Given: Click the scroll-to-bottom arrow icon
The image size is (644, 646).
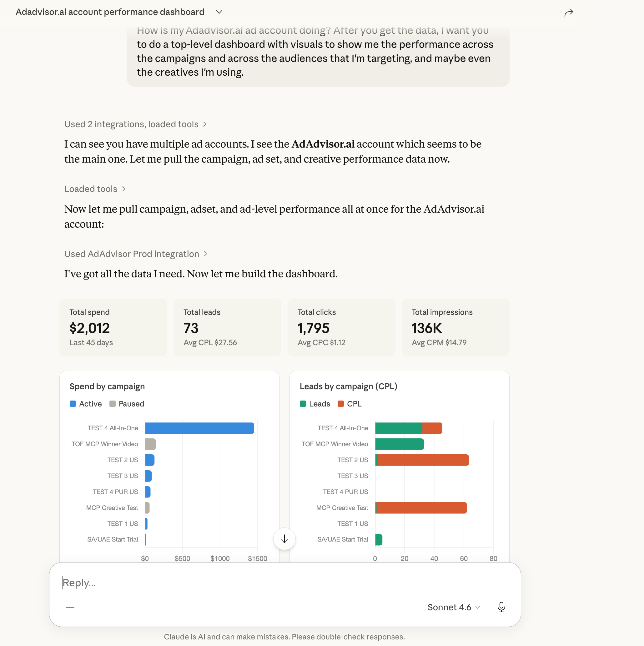Looking at the screenshot, I should 284,539.
